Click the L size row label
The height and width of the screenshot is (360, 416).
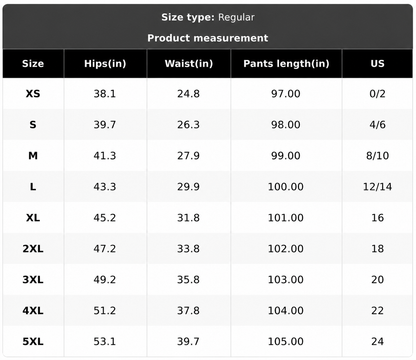pos(33,187)
